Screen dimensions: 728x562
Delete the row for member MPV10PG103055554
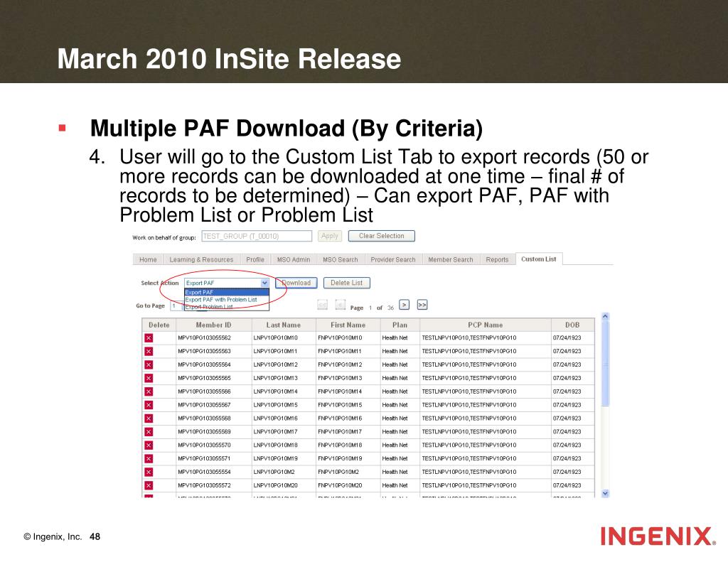(x=149, y=472)
